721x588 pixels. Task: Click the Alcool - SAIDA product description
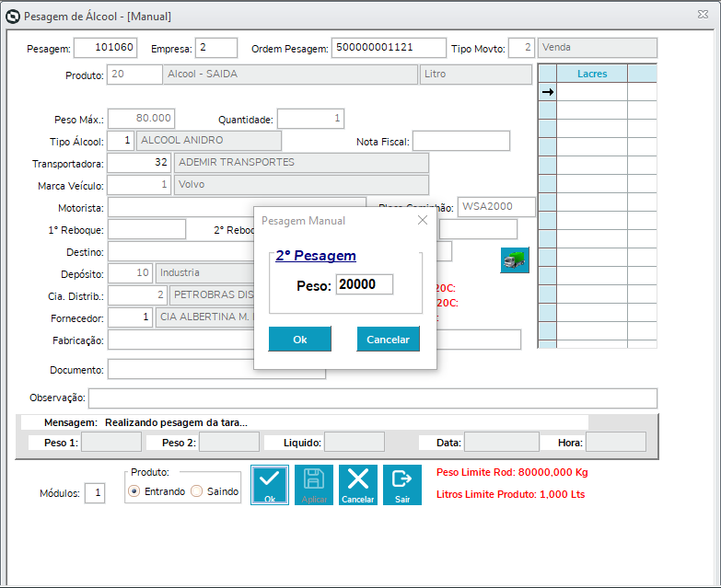290,75
